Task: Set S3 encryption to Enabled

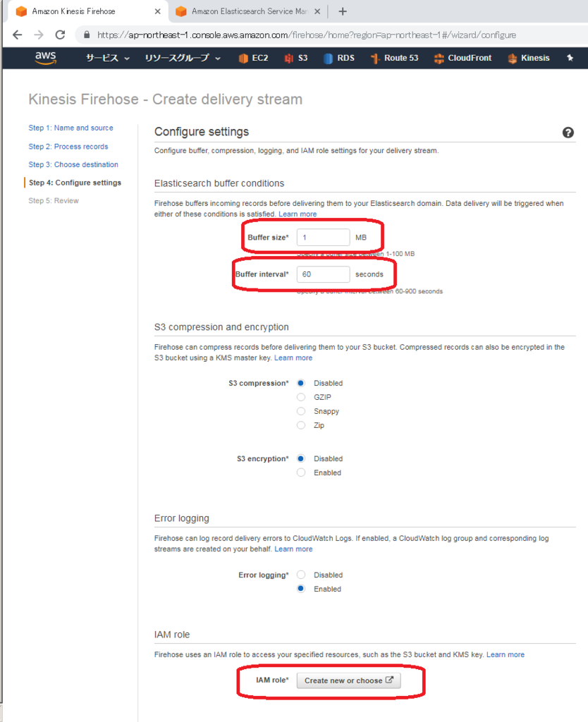Action: 301,472
